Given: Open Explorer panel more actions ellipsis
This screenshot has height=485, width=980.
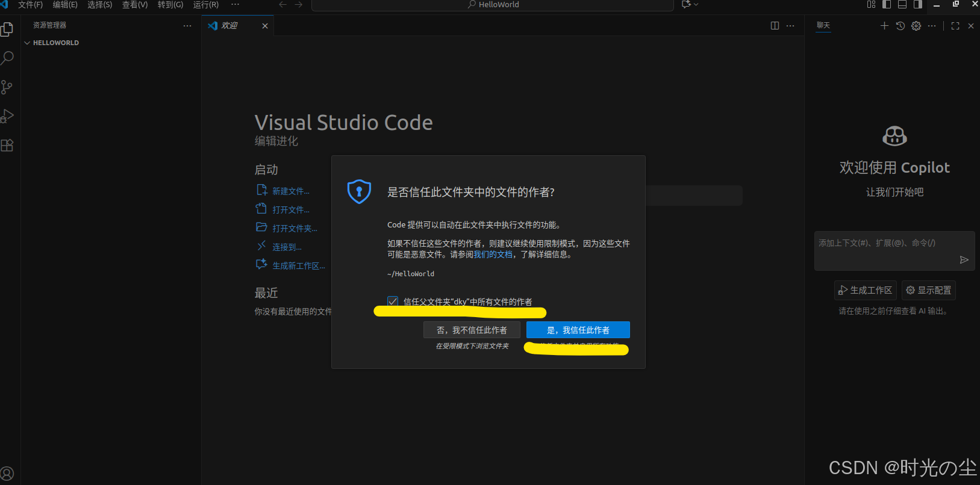Looking at the screenshot, I should click(187, 25).
